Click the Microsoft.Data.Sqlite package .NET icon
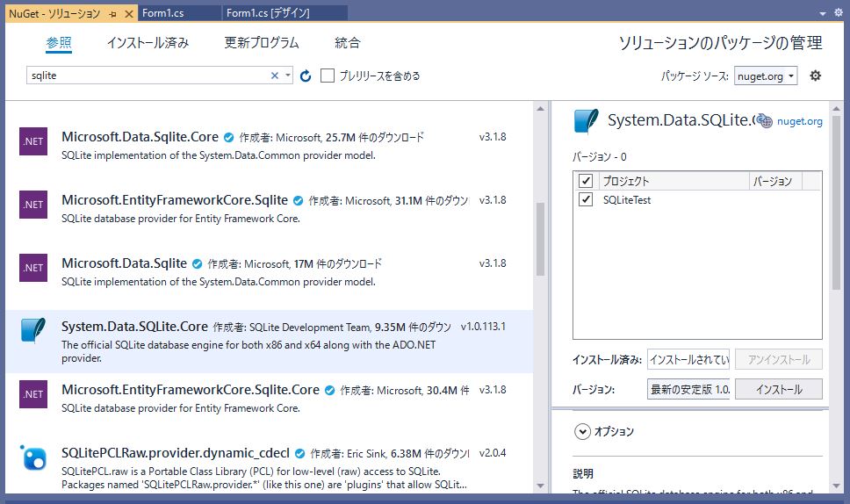 [x=33, y=268]
